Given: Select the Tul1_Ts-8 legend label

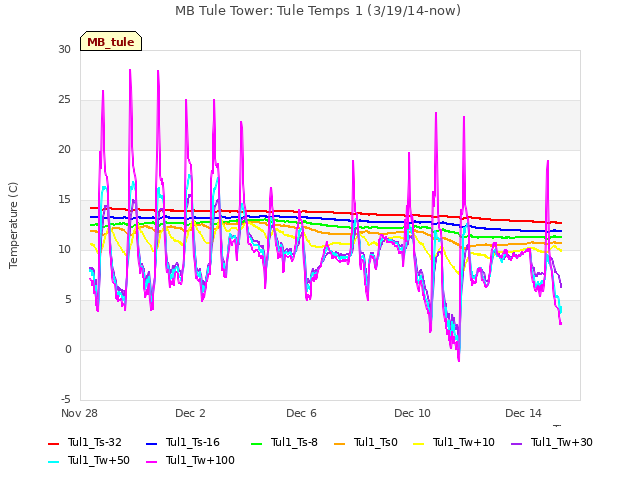Looking at the screenshot, I should [294, 442].
